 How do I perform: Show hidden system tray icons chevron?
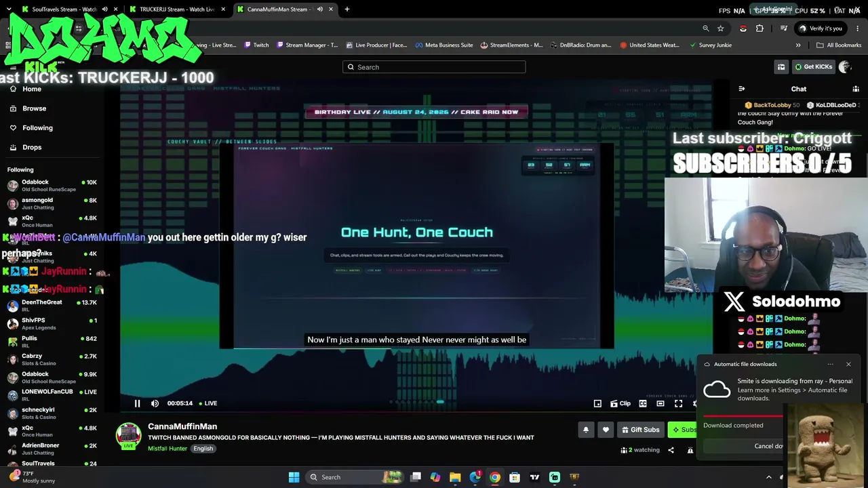tap(769, 477)
